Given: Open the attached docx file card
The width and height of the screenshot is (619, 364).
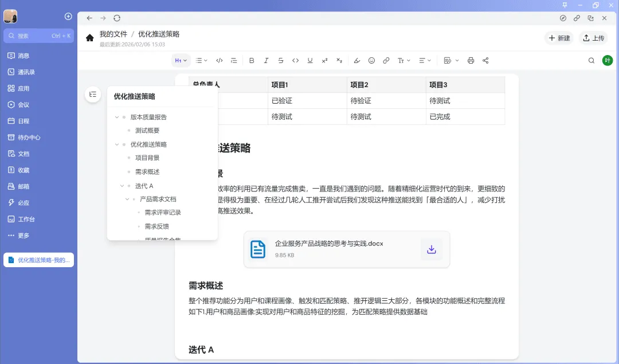Looking at the screenshot, I should [x=347, y=249].
